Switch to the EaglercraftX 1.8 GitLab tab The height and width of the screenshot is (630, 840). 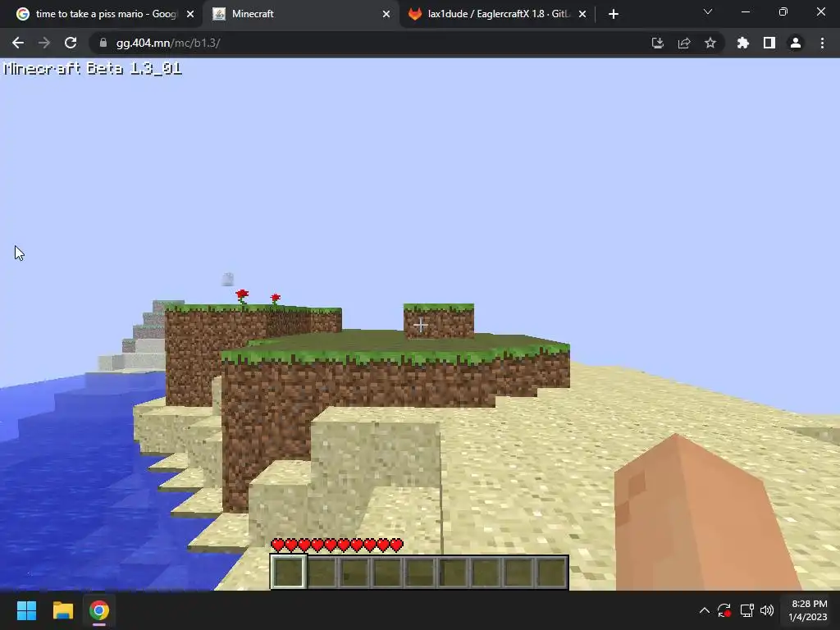click(496, 14)
